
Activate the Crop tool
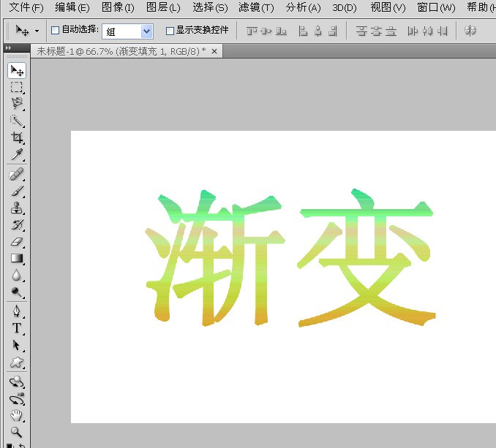click(17, 137)
